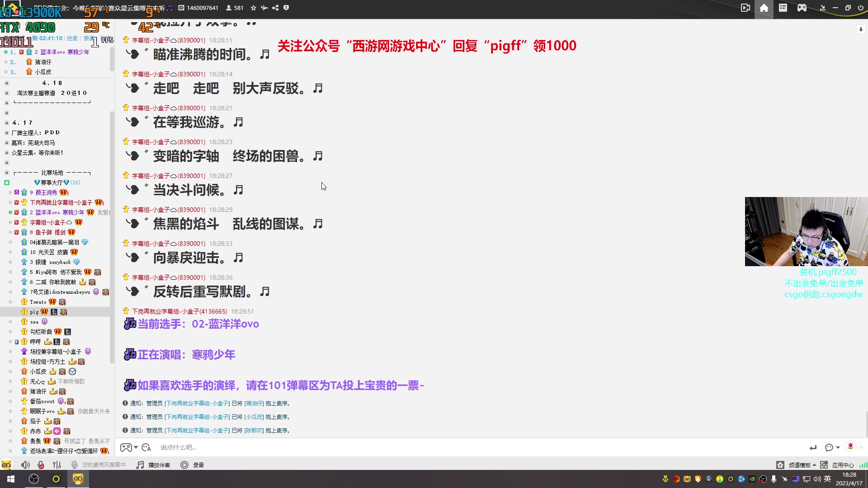This screenshot has height=488, width=868.
Task: Click [陈郁欢] link in notification
Action: (x=254, y=431)
